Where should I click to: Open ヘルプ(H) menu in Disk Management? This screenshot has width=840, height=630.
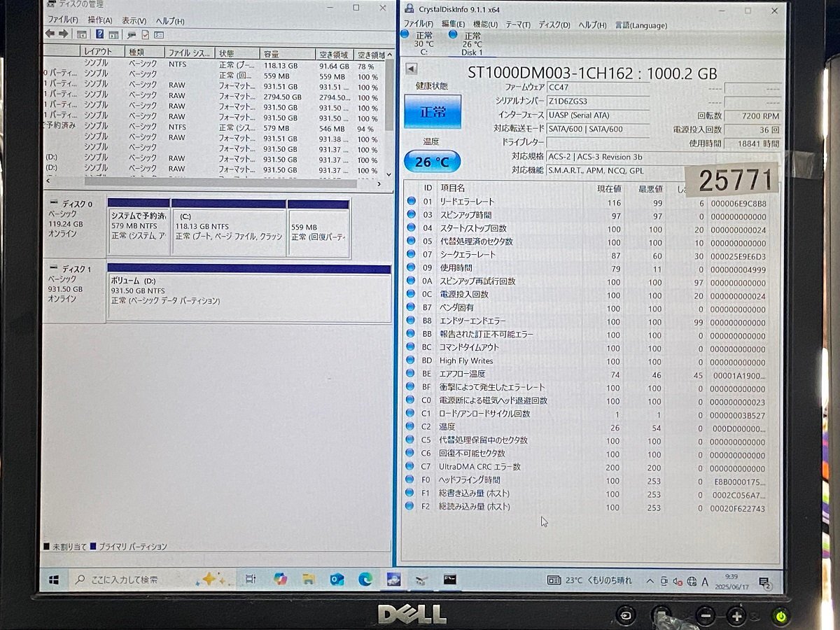tap(169, 20)
